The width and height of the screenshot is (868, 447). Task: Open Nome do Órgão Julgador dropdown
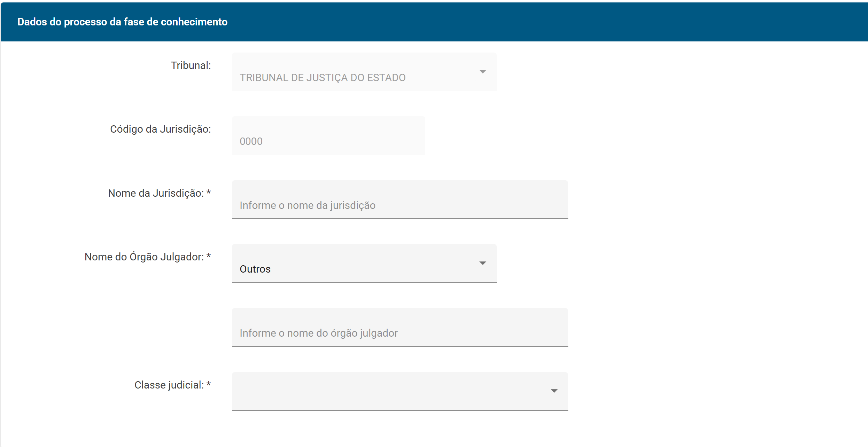click(x=364, y=264)
